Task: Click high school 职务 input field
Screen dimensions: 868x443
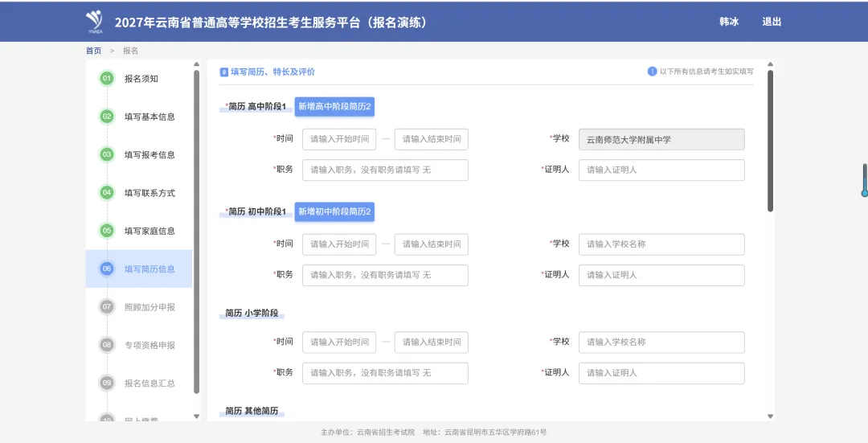Action: [x=385, y=170]
